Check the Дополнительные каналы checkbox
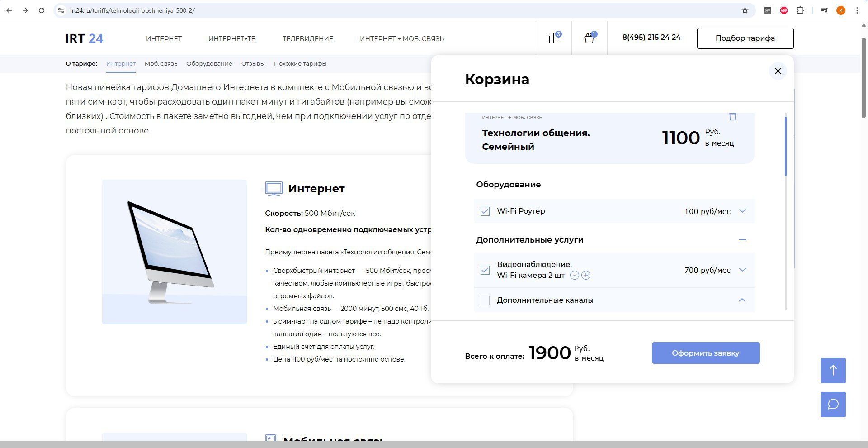This screenshot has height=448, width=868. tap(485, 300)
